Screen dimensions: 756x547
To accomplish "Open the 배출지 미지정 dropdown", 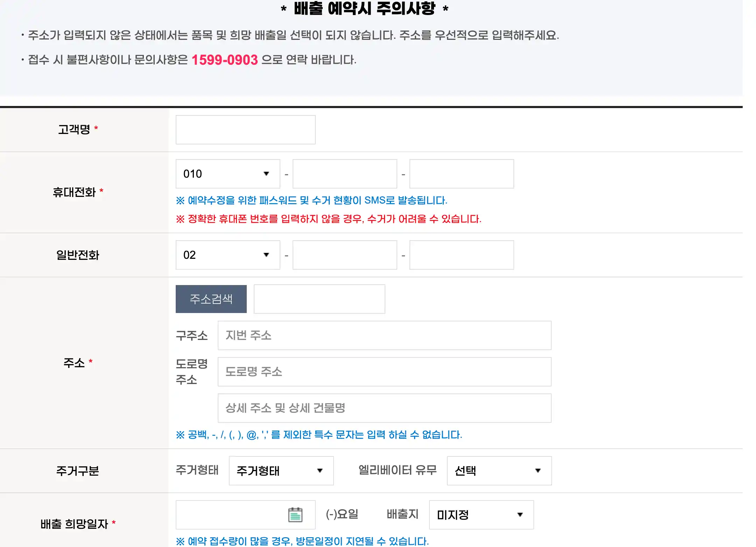I will click(x=481, y=515).
